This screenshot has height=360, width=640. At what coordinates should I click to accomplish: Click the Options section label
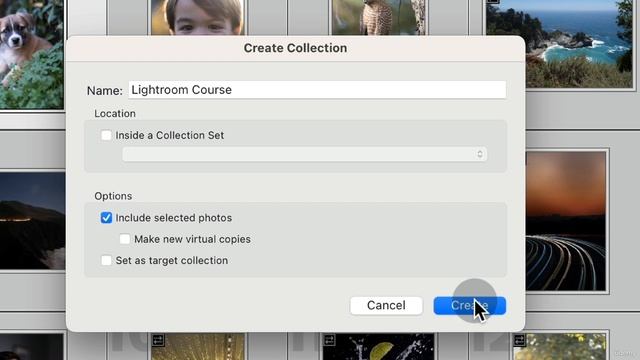tap(113, 196)
